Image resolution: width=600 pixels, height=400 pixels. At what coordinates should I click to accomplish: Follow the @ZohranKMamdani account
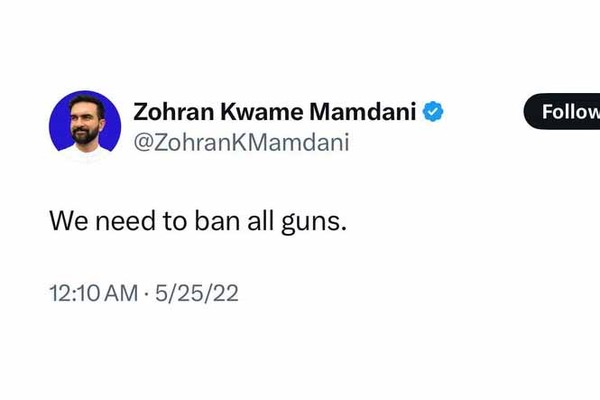[x=565, y=112]
